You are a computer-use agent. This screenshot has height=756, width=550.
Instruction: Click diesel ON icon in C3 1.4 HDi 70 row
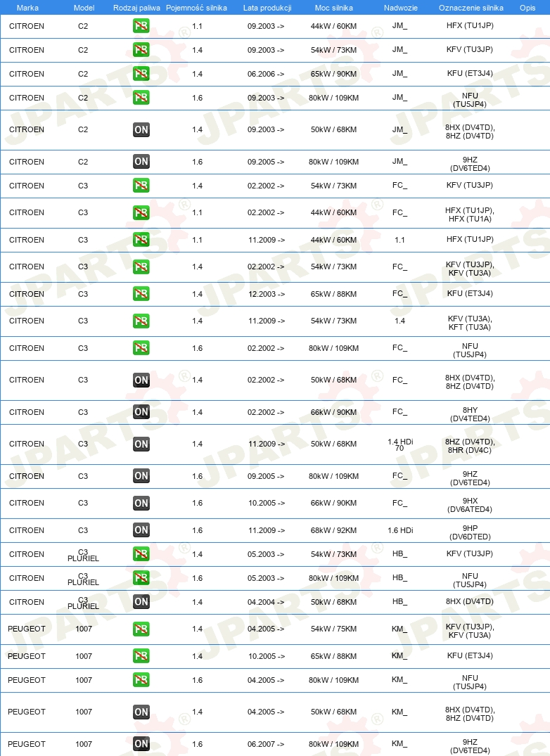141,444
